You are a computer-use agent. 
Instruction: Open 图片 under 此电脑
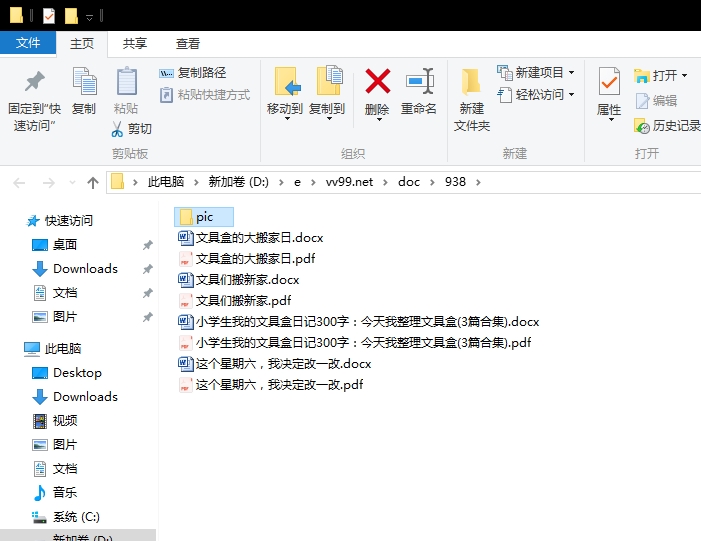pos(55,445)
